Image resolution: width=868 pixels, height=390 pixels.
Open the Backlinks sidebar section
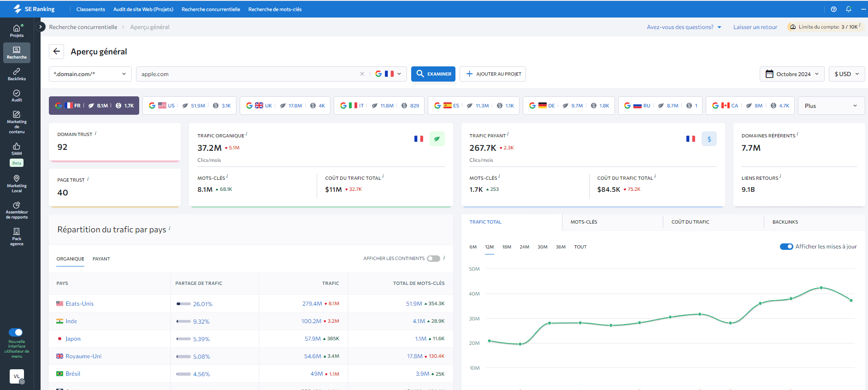point(17,74)
